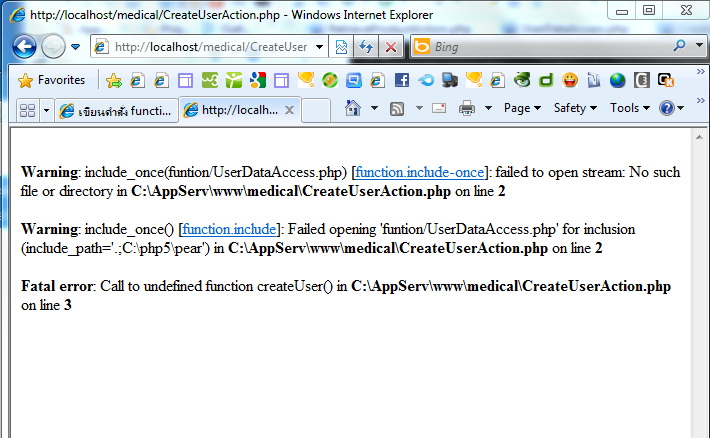Click the title bar's Internet Explorer icon
This screenshot has width=710, height=438.
point(18,14)
